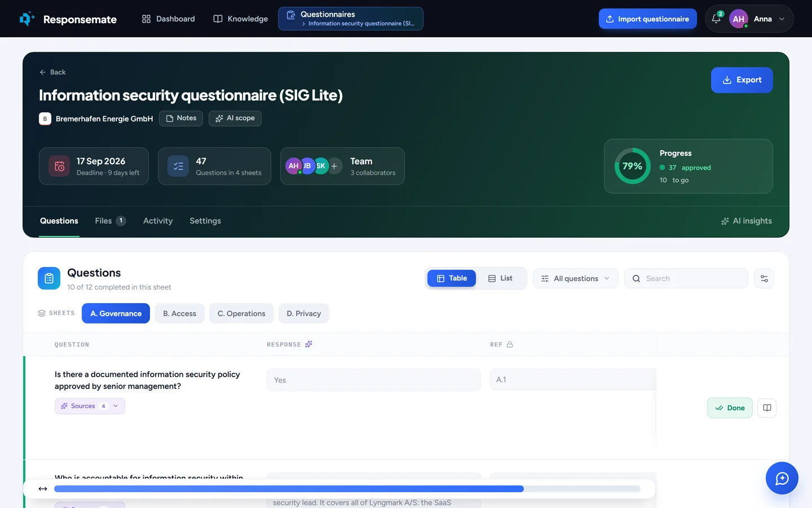Click the '37 approved' progress label
Image resolution: width=812 pixels, height=508 pixels.
coord(685,168)
